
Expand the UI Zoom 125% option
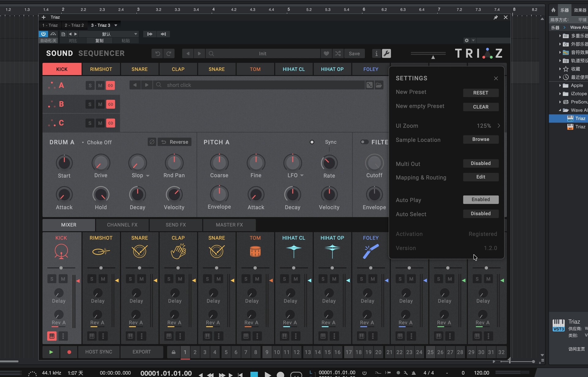coord(499,126)
